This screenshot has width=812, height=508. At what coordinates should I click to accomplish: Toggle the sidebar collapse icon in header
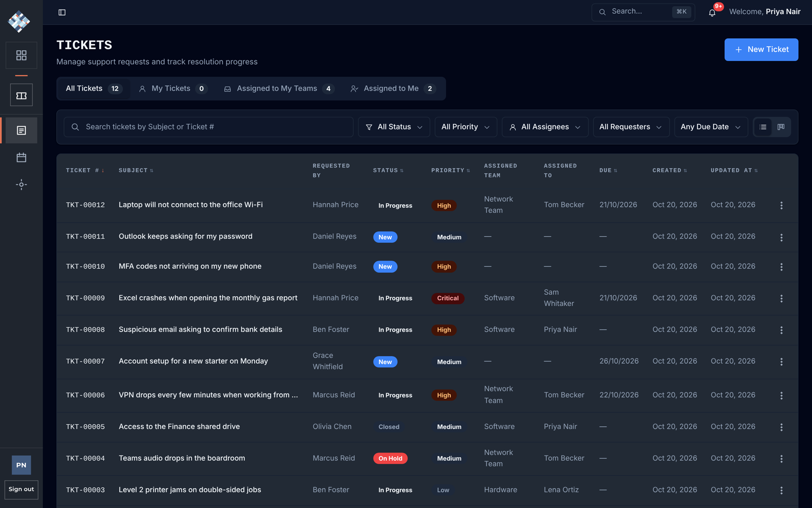(x=62, y=12)
